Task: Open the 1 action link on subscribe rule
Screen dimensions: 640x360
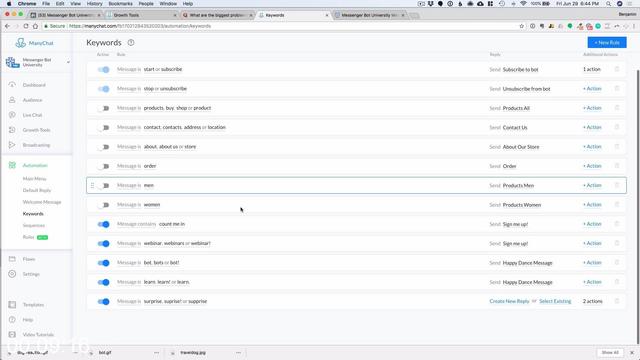Action: coord(592,69)
